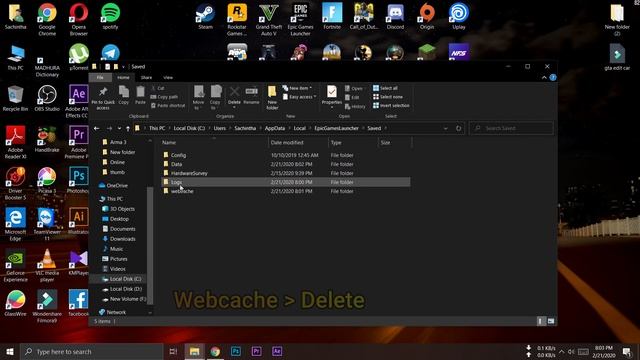Go up one folder level arrow
This screenshot has height=360, width=640.
[128, 128]
